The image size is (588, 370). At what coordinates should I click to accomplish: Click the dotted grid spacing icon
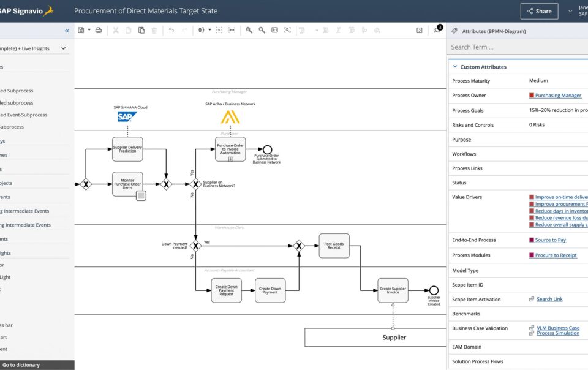(x=219, y=30)
